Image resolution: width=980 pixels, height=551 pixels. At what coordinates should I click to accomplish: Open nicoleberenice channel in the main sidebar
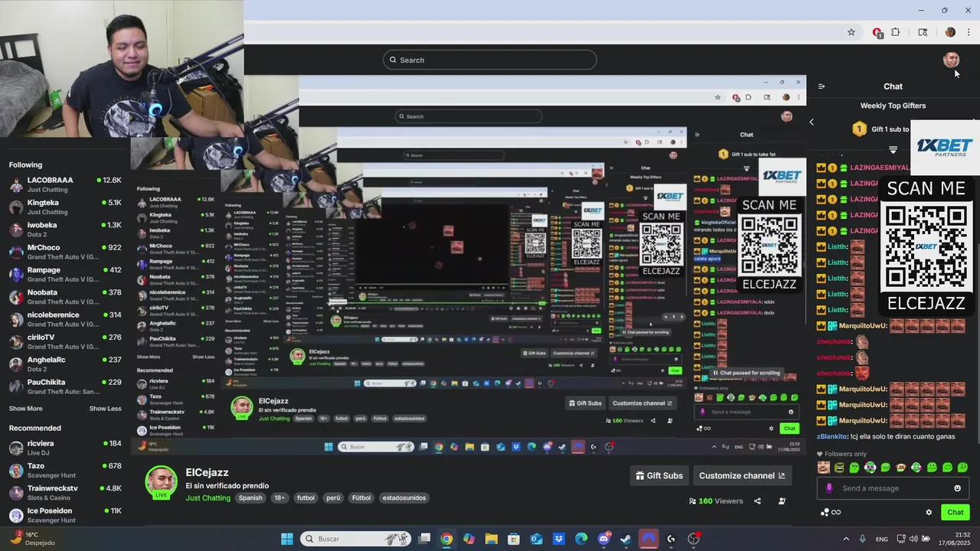click(x=65, y=319)
